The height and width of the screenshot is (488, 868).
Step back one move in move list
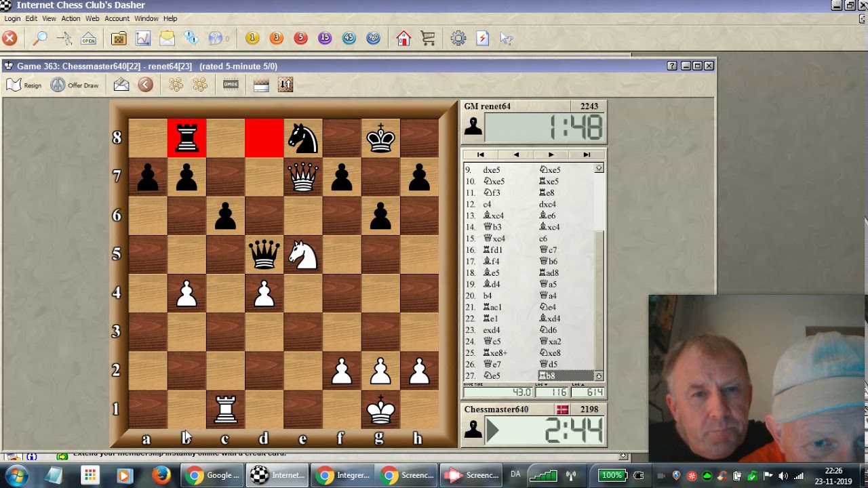516,155
